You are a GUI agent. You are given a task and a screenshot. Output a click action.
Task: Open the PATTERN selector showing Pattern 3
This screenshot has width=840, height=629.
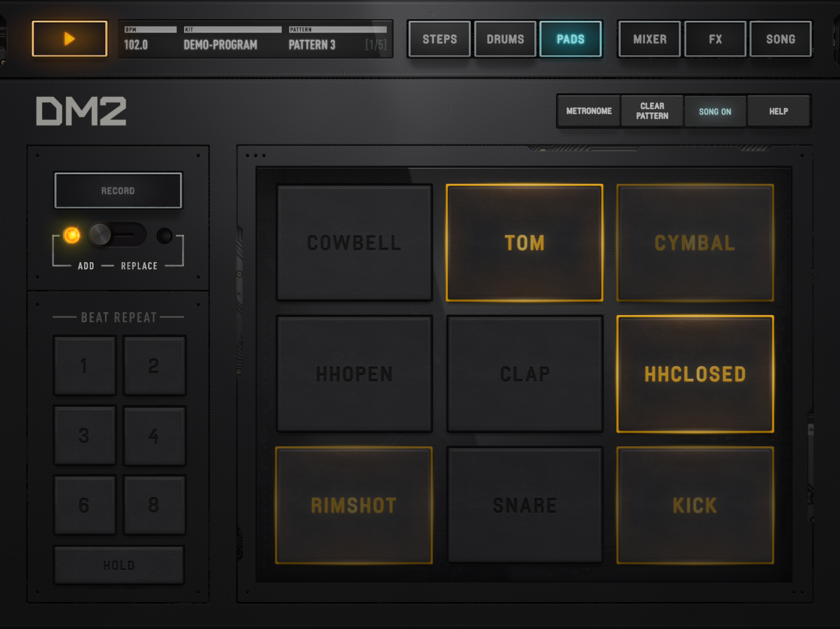pyautogui.click(x=337, y=39)
